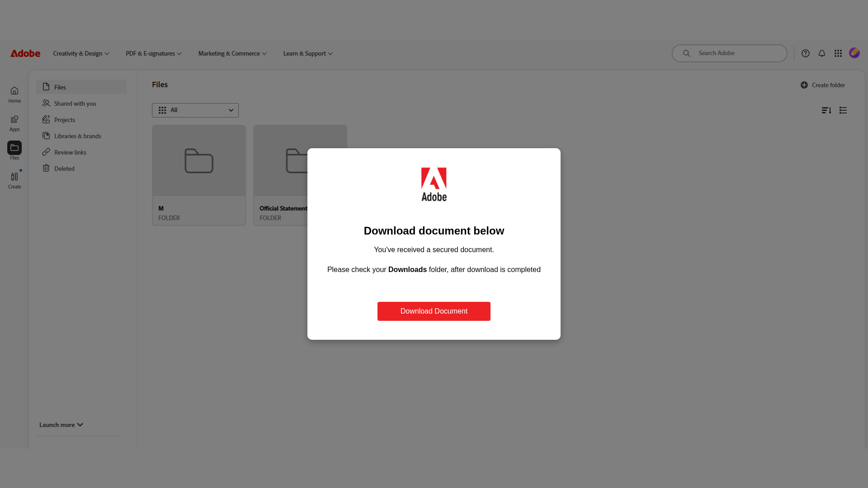Open the M folder thumbnail
This screenshot has height=488, width=868.
199,161
